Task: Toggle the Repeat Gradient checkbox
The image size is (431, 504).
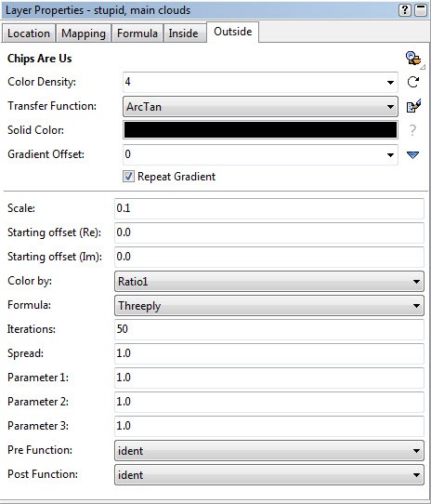Action: coord(128,177)
